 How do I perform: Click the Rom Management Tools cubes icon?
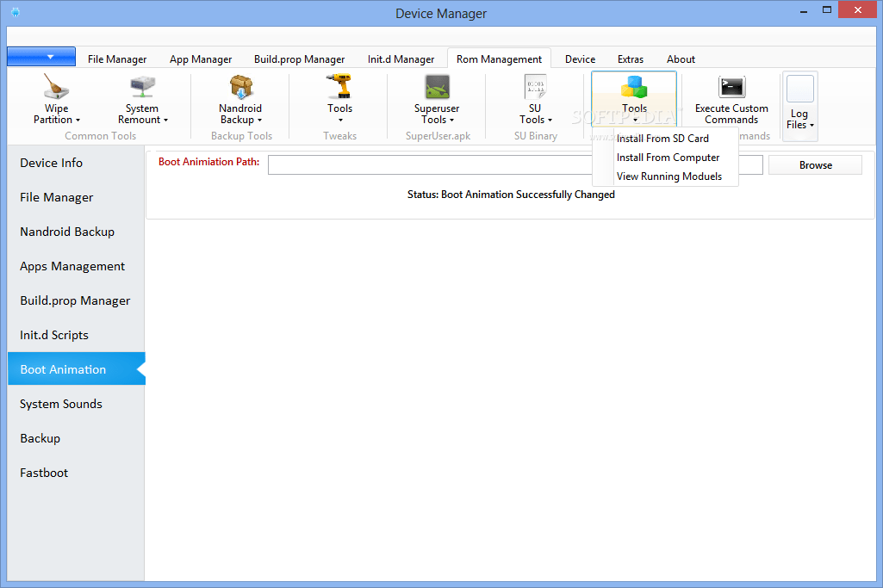[634, 86]
